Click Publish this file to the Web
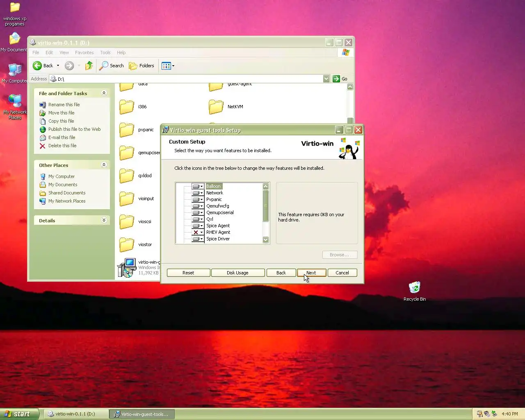Image resolution: width=525 pixels, height=420 pixels. coord(74,129)
